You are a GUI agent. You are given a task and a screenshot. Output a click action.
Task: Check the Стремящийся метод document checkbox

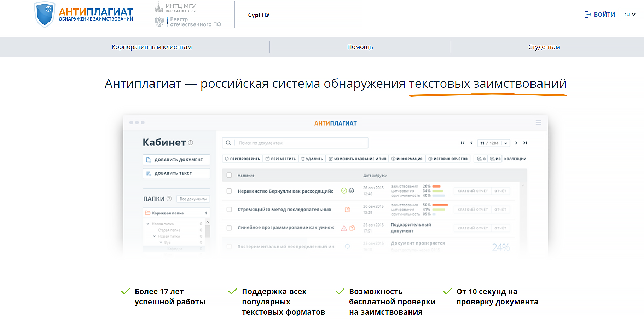229,210
